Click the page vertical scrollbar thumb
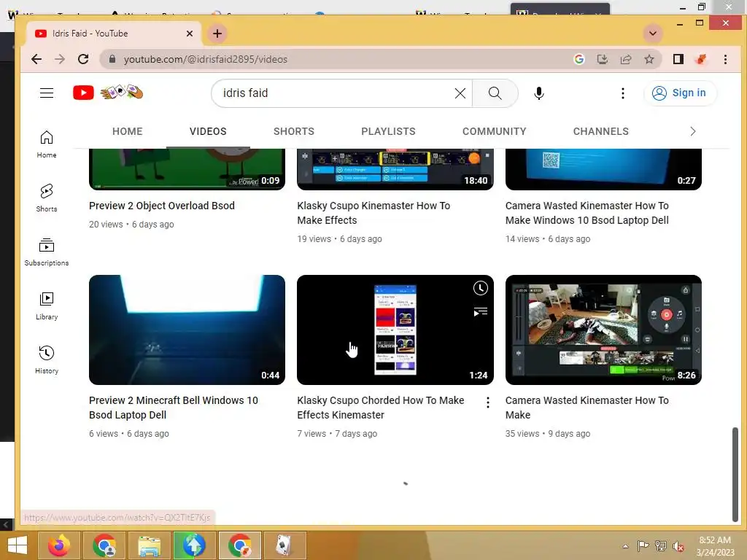 735,475
